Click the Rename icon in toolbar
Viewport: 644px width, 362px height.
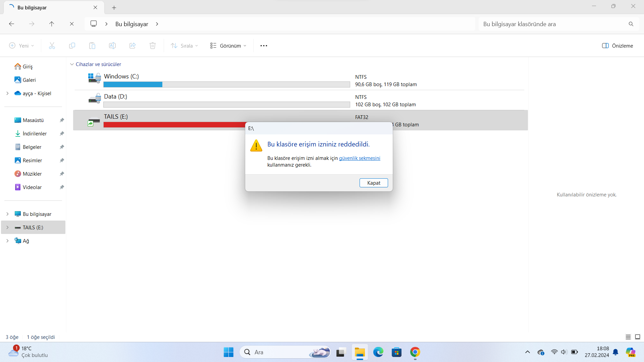point(112,46)
